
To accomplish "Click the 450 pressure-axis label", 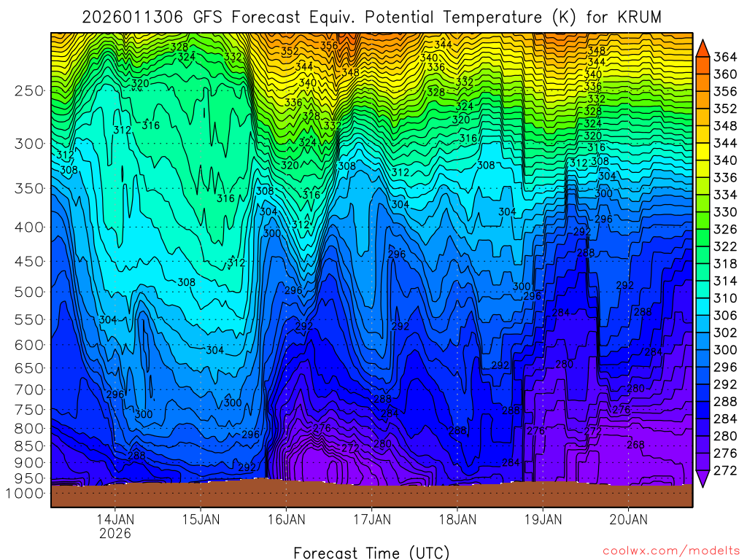I will coord(29,262).
